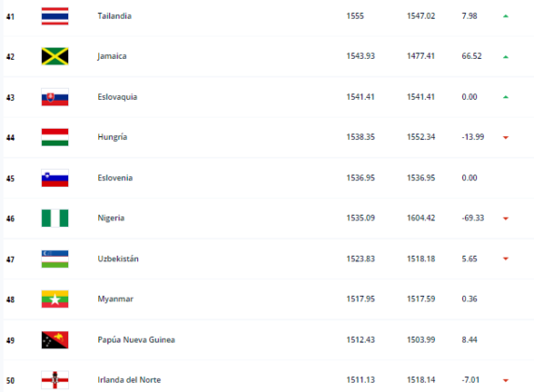Viewport: 534px width, 392px height.
Task: Click the red down arrow beside Nigeria
Action: tap(506, 218)
